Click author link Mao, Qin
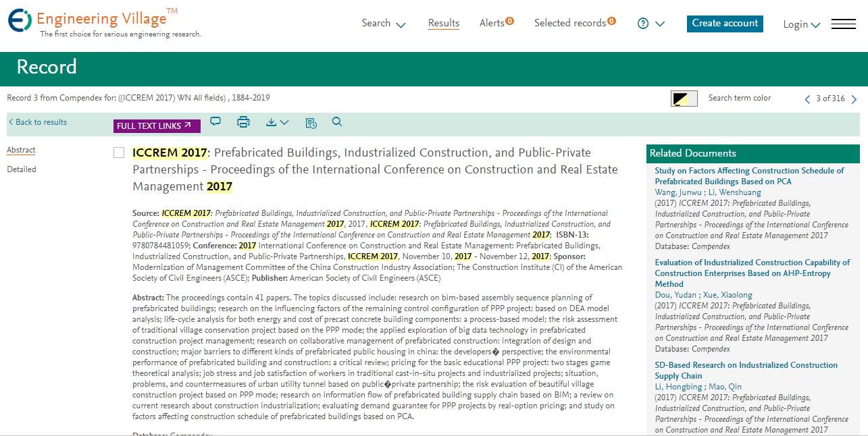Screen dimensions: 868x436 pyautogui.click(x=725, y=387)
